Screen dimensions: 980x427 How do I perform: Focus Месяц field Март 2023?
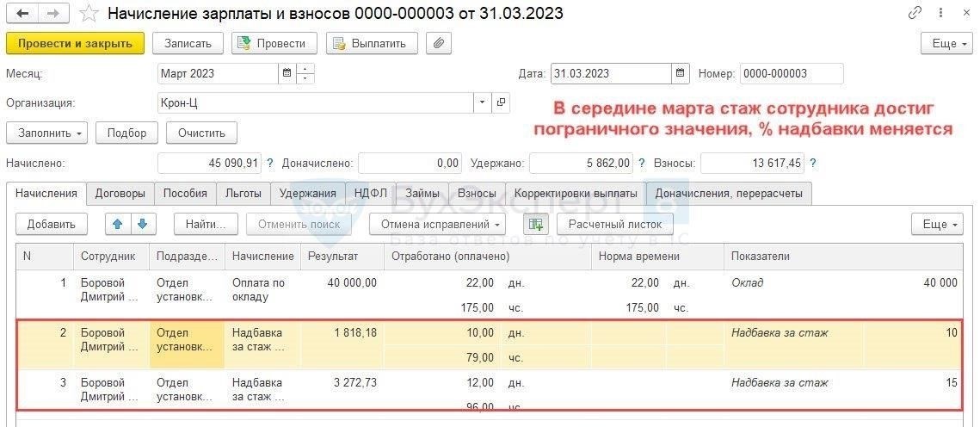tap(218, 73)
